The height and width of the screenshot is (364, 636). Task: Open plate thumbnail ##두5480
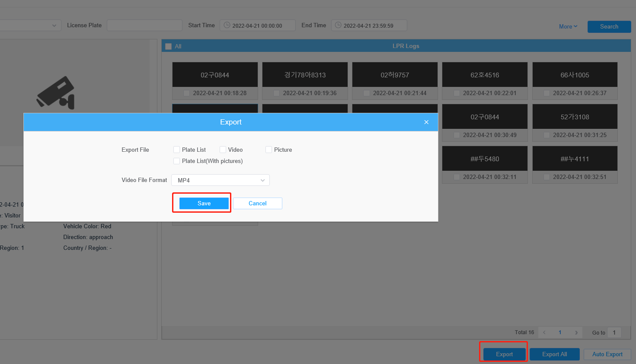[x=485, y=159]
